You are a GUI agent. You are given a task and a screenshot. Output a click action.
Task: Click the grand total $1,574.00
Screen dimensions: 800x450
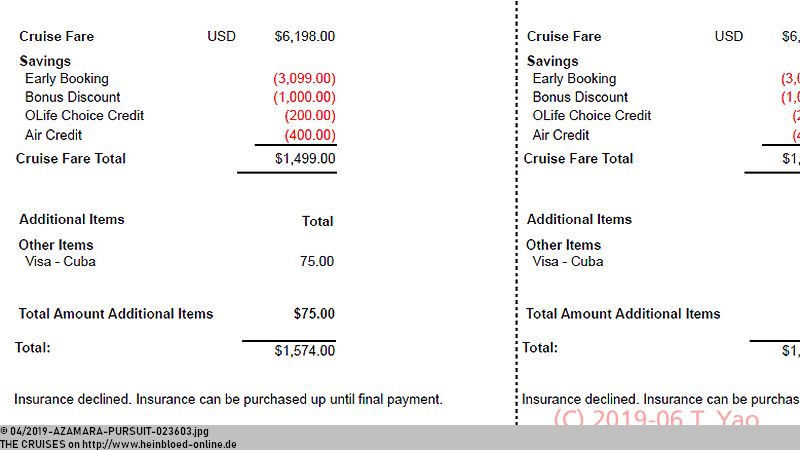pyautogui.click(x=305, y=351)
